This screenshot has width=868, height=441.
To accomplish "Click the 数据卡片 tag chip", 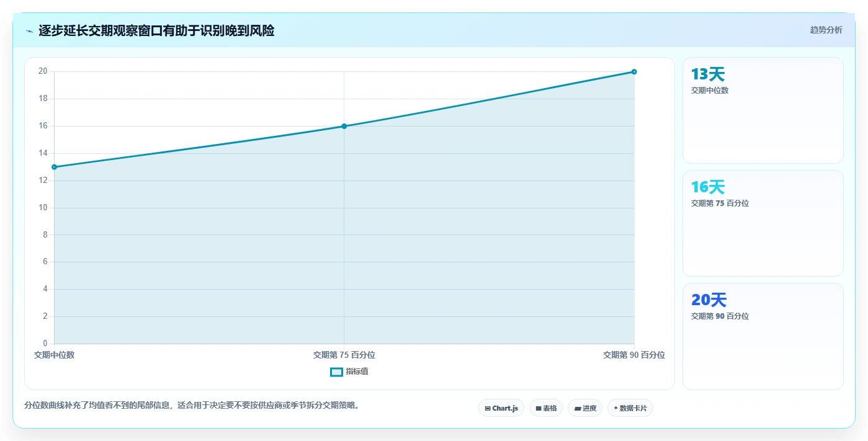I will pyautogui.click(x=630, y=408).
